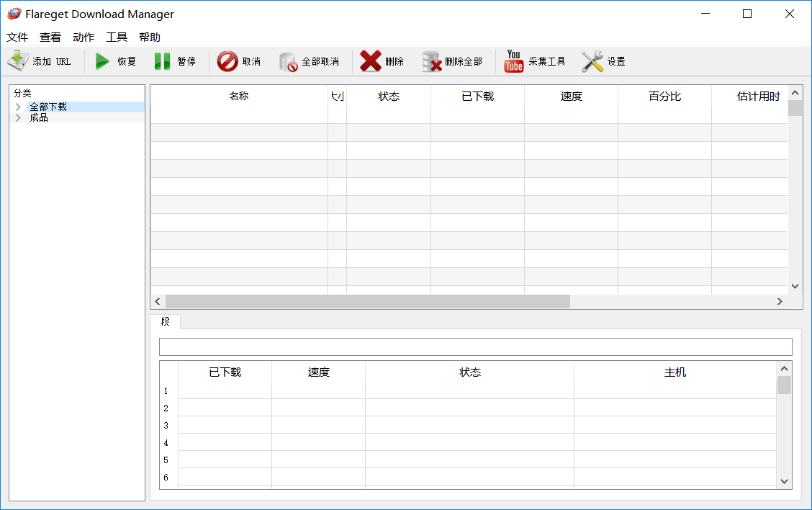Select segment row number 1
The image size is (812, 510).
coord(166,391)
